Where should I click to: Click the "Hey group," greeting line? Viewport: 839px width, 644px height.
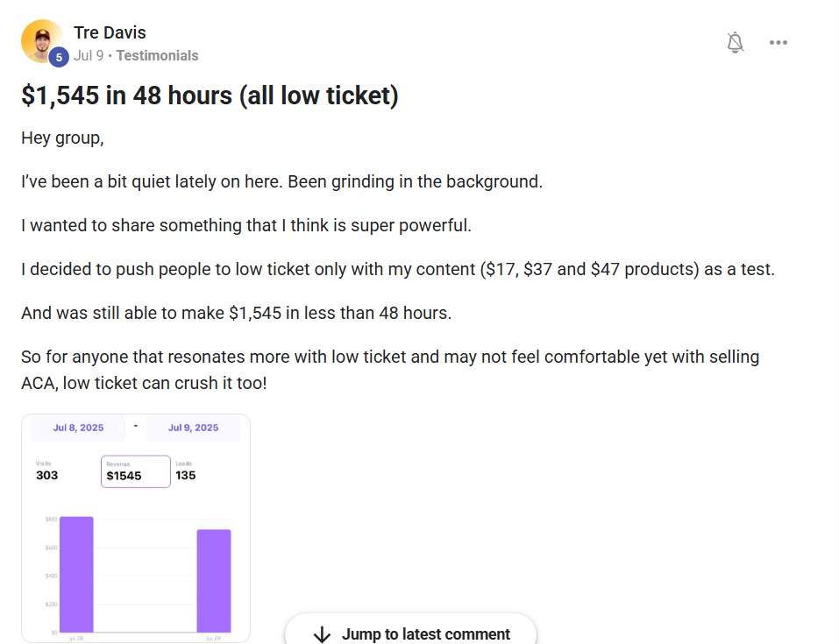pos(62,138)
